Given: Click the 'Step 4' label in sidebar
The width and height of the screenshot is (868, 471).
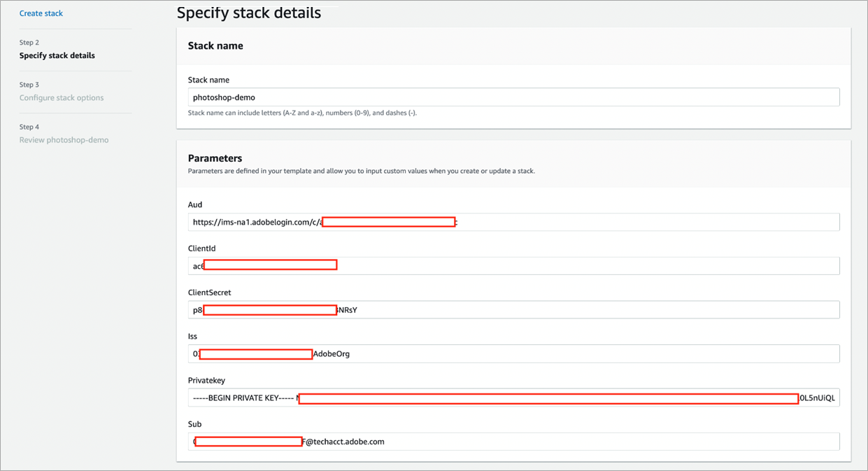Looking at the screenshot, I should click(29, 127).
